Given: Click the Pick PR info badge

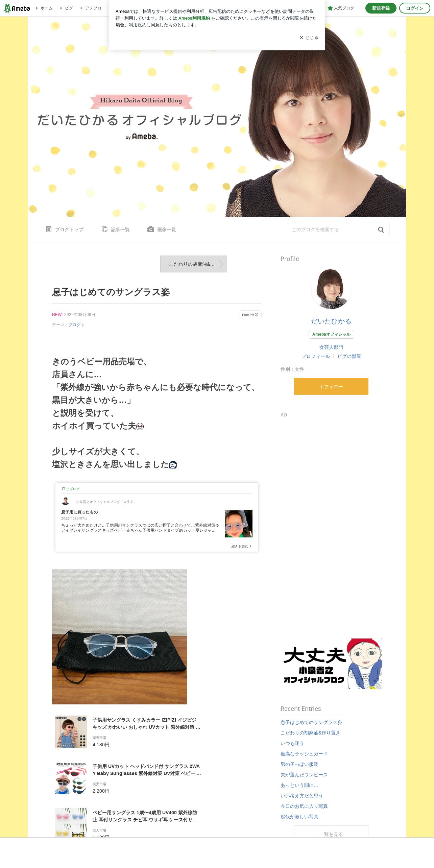Looking at the screenshot, I should (x=250, y=315).
